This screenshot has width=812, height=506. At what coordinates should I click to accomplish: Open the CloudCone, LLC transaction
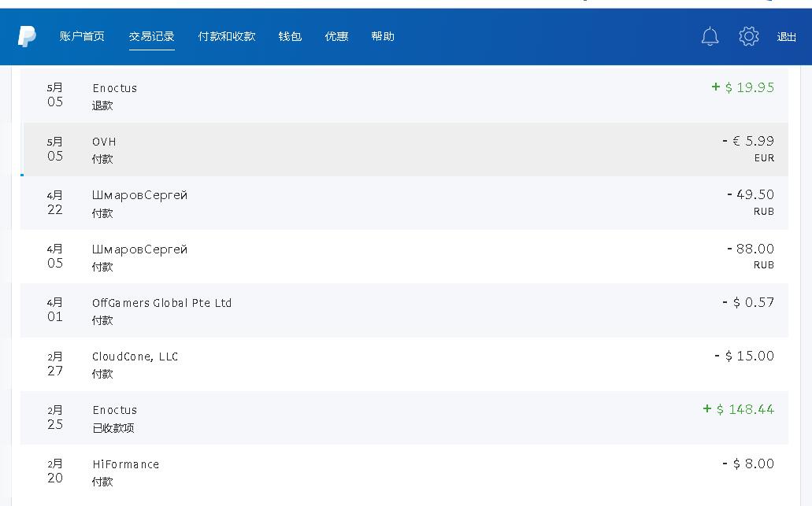click(404, 364)
